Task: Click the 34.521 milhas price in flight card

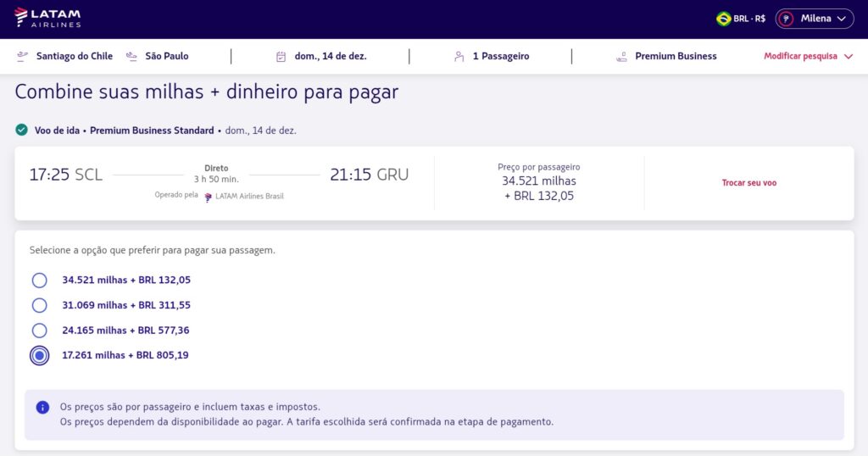Action: [x=538, y=181]
